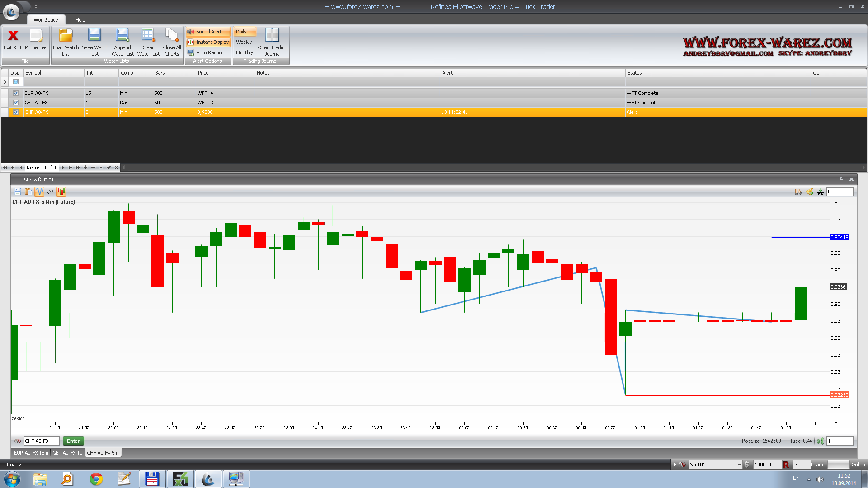Click the Save Watch List icon
The width and height of the screenshot is (868, 488).
point(94,36)
